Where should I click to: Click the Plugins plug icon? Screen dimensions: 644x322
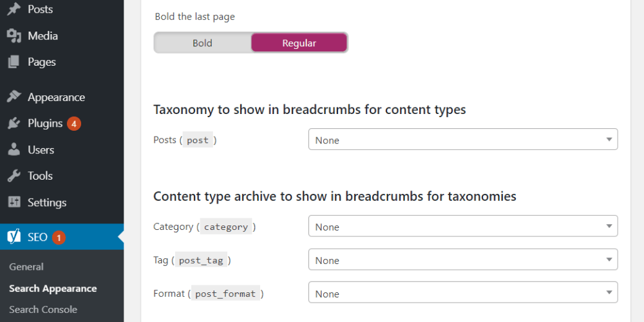pos(14,124)
